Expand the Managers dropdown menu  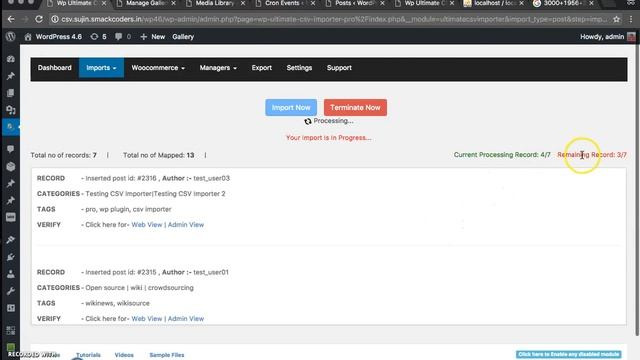click(x=218, y=68)
